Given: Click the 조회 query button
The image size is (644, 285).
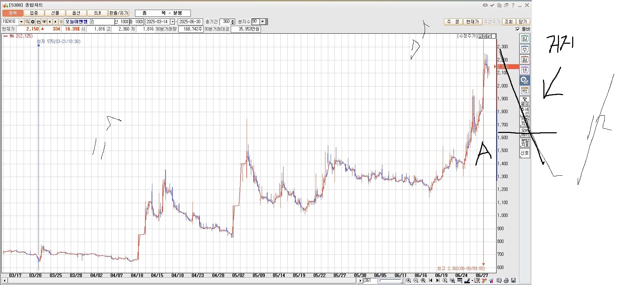Looking at the screenshot, I should (508, 22).
